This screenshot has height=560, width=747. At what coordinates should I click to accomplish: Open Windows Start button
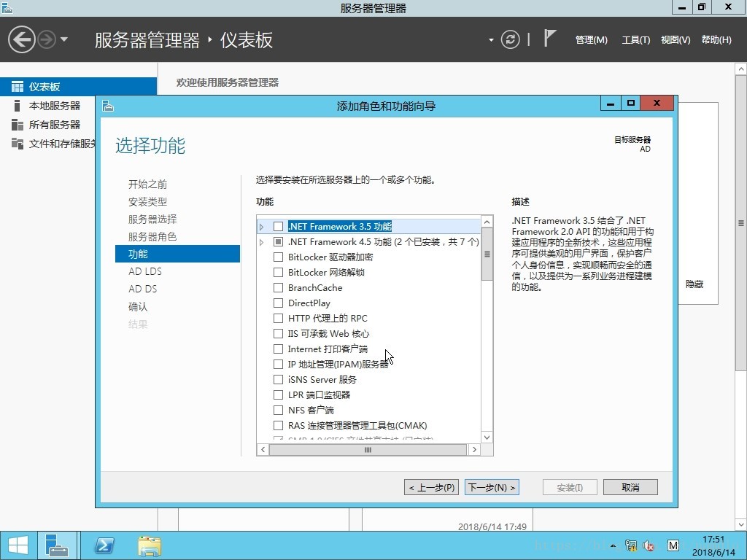pyautogui.click(x=18, y=545)
